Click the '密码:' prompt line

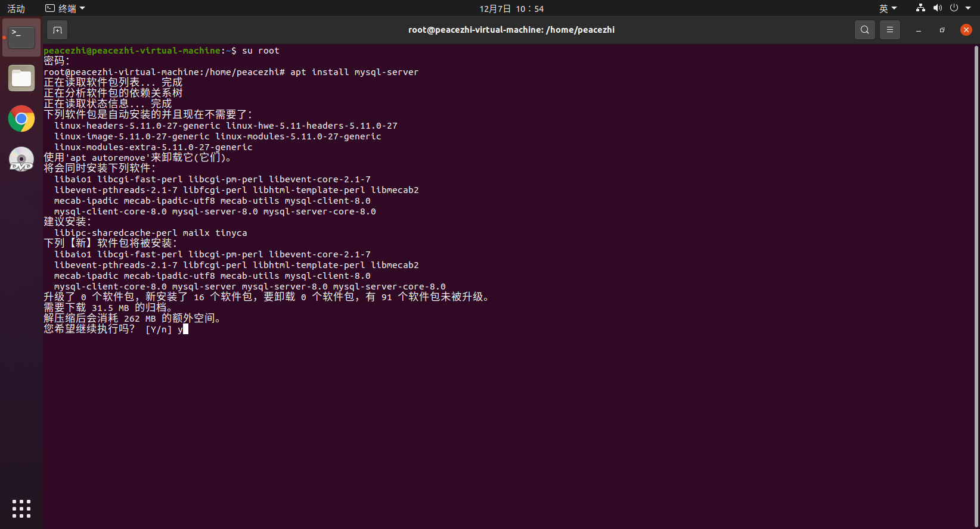tap(57, 61)
